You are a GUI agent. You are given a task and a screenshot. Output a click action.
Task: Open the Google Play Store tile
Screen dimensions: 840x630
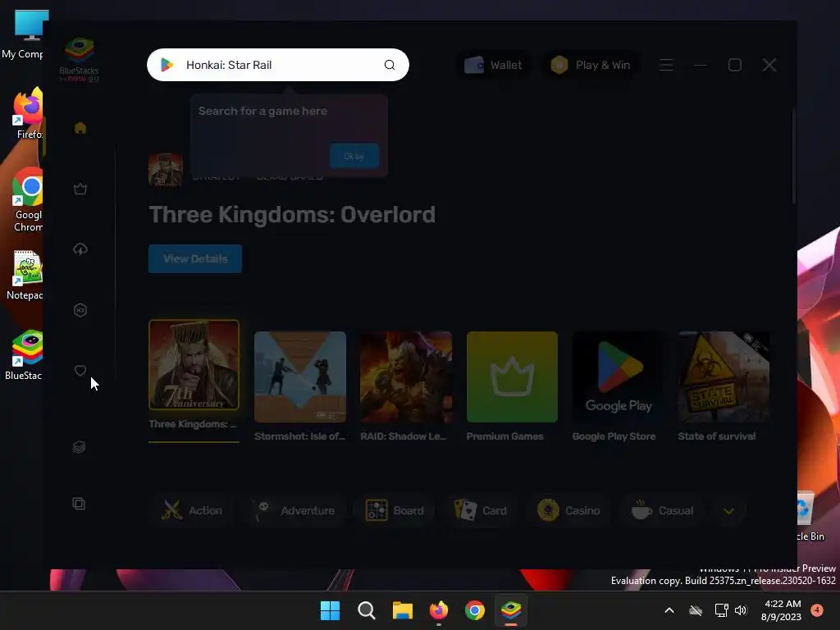[x=618, y=386]
